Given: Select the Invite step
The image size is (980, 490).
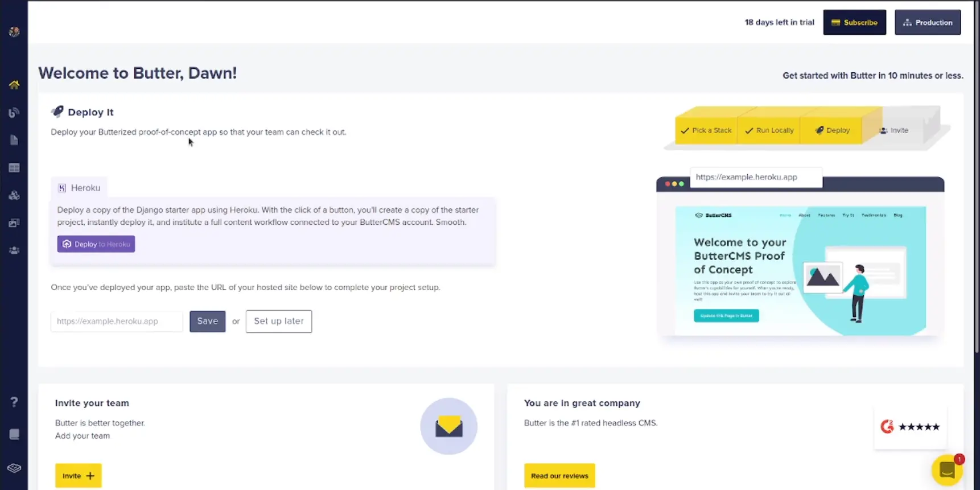Looking at the screenshot, I should tap(894, 130).
